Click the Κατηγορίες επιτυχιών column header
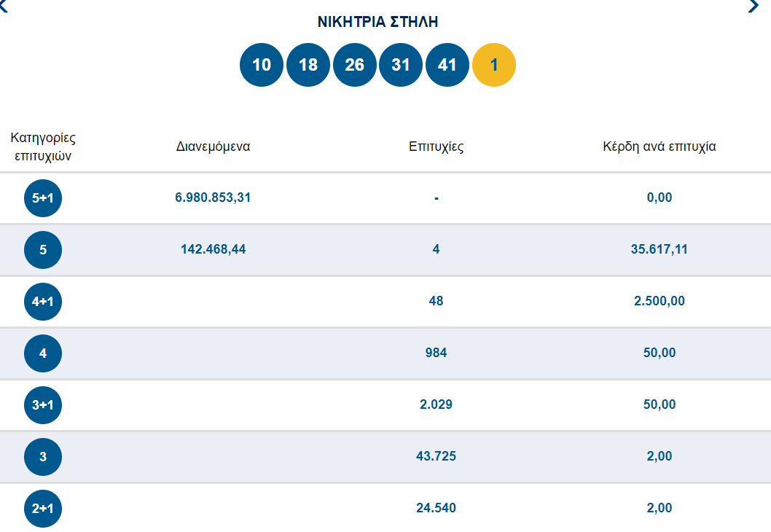 [43, 146]
